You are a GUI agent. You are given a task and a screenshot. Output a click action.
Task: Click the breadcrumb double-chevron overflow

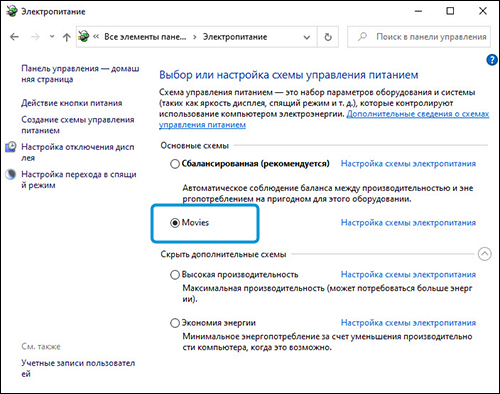[96, 37]
